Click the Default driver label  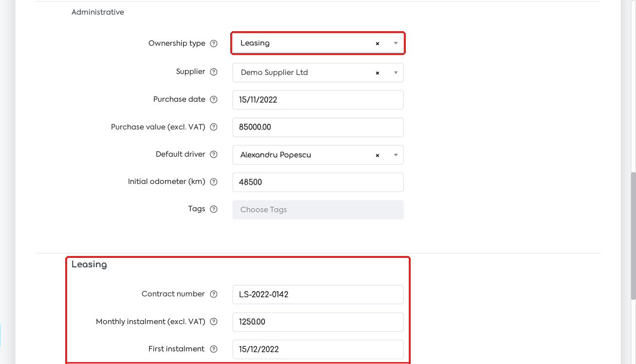tap(181, 154)
